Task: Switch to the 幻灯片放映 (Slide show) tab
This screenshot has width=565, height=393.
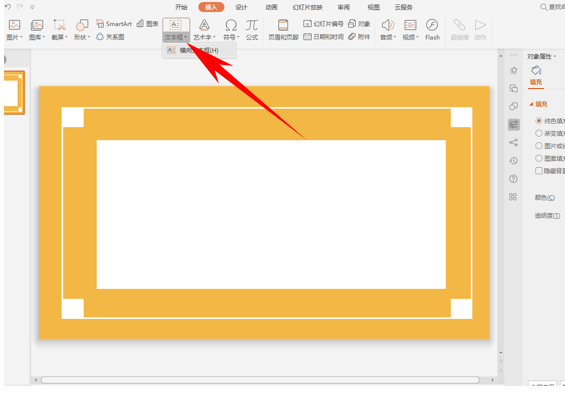Action: 307,7
